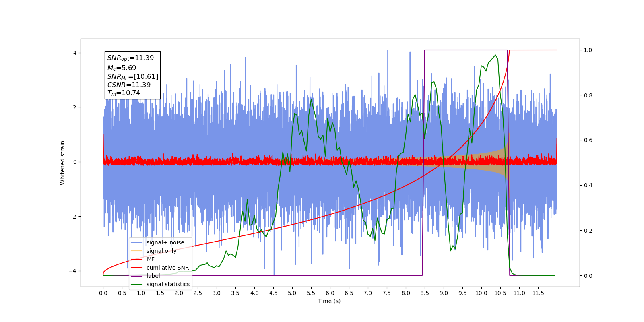Click the Tm=10.74 annotation text
Image resolution: width=644 pixels, height=322 pixels.
(x=124, y=93)
